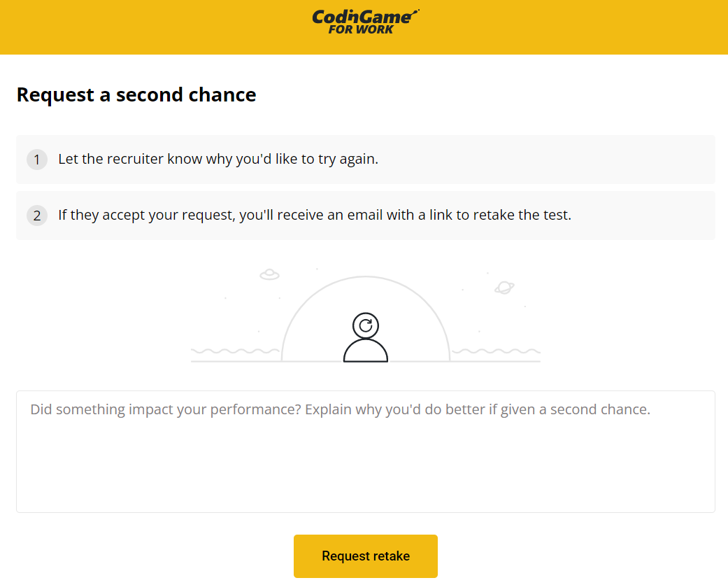This screenshot has width=728, height=585.
Task: Click the Did something impact your performance placeholder
Action: click(340, 409)
